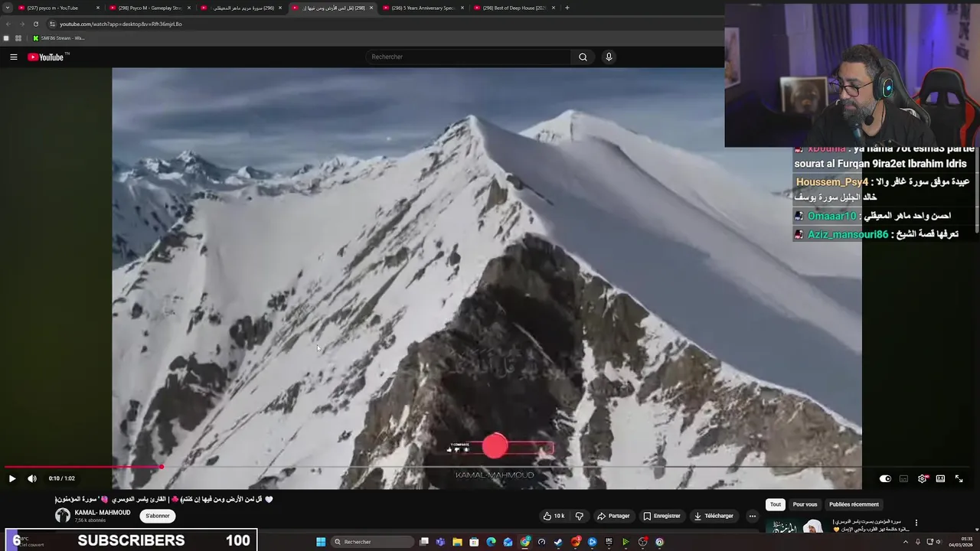Open the apps grid icon in the bookmarks bar
The image size is (980, 551).
tap(18, 38)
